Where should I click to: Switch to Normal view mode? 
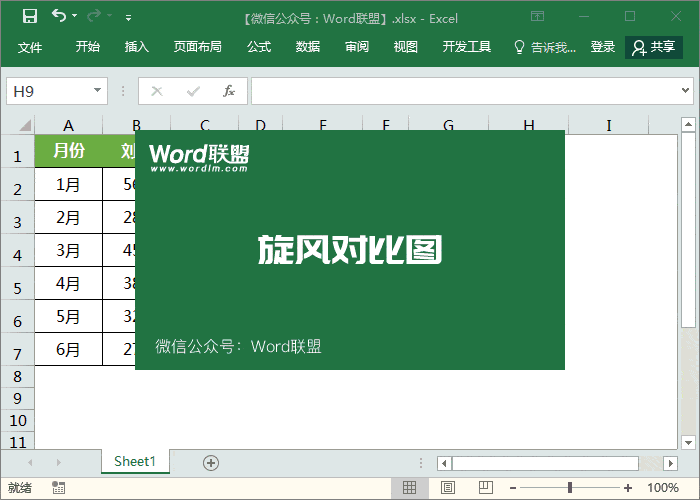(409, 488)
